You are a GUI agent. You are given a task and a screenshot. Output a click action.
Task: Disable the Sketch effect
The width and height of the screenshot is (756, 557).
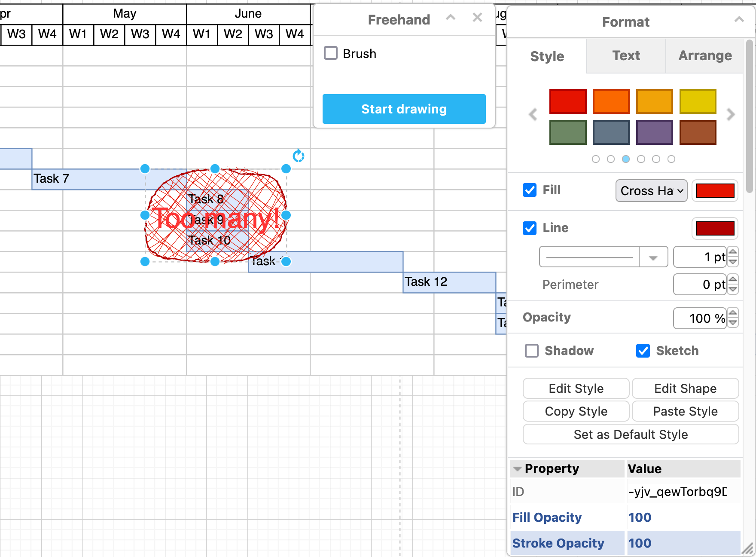pyautogui.click(x=643, y=351)
